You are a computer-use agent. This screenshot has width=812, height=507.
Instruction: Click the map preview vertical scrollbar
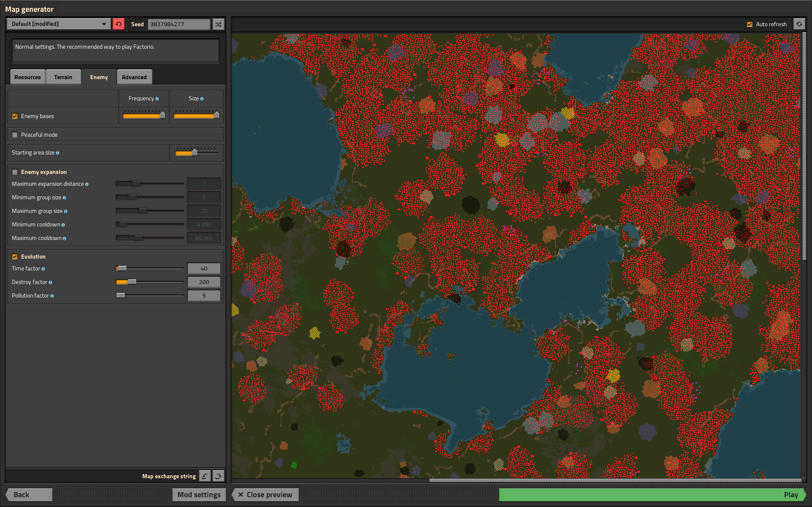click(x=804, y=146)
